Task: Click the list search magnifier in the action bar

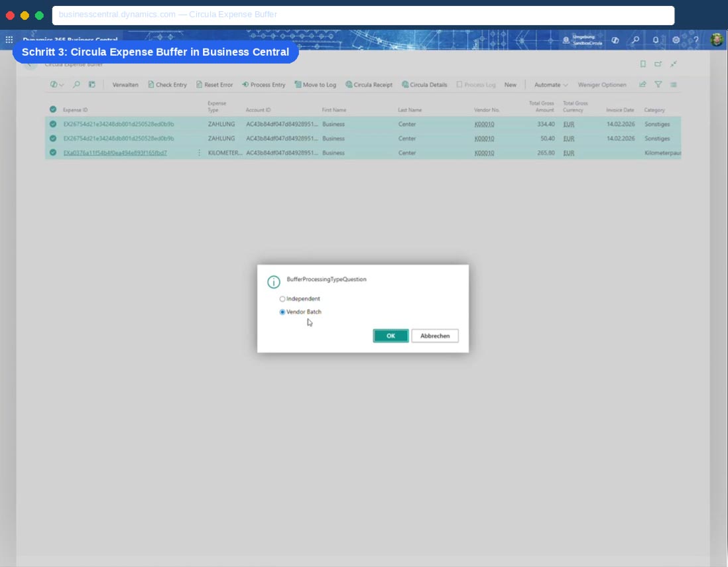Action: [76, 84]
